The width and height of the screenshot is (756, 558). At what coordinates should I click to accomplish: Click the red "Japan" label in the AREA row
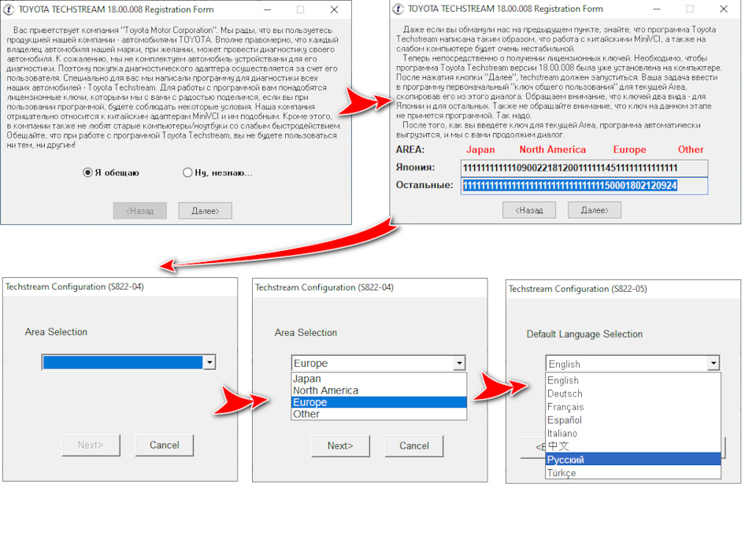[x=480, y=150]
